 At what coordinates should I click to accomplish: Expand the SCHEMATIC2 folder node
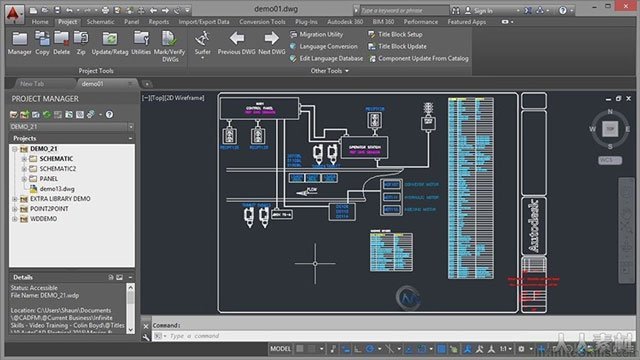[x=24, y=169]
